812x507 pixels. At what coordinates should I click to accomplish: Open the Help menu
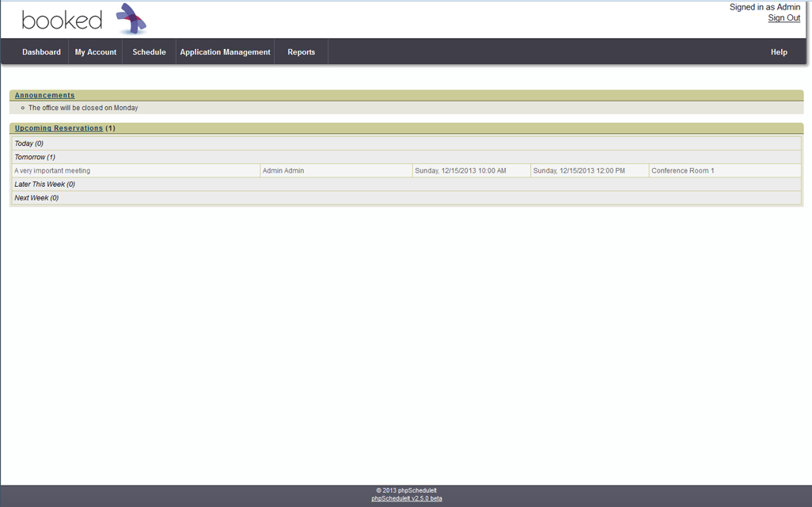(x=779, y=52)
